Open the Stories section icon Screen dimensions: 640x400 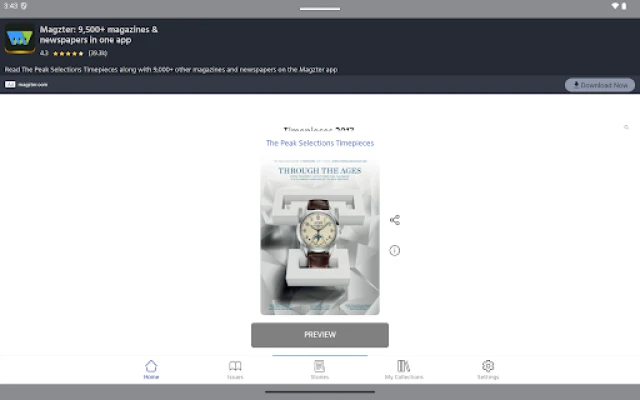point(319,369)
